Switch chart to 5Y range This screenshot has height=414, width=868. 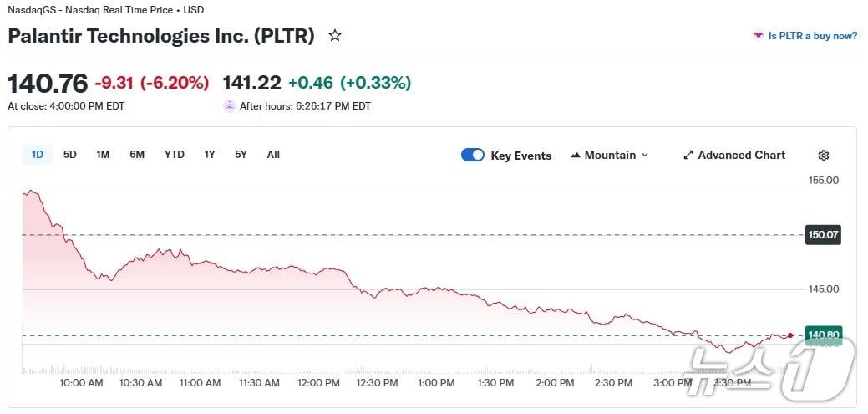pyautogui.click(x=241, y=155)
